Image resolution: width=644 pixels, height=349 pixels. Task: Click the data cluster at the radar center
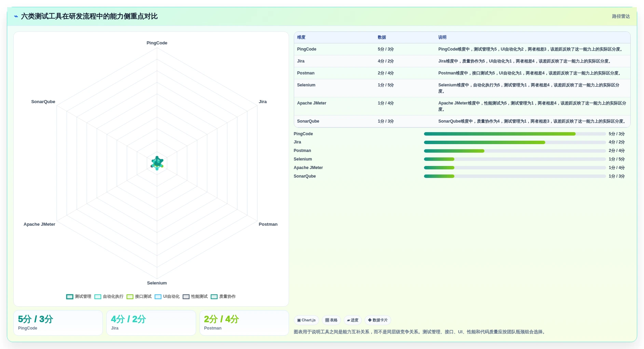157,163
